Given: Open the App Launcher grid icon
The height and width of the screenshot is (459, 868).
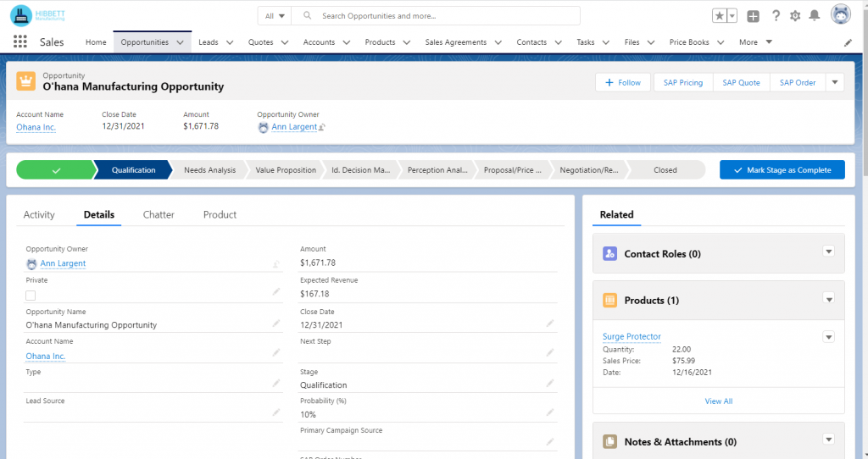Looking at the screenshot, I should tap(20, 41).
